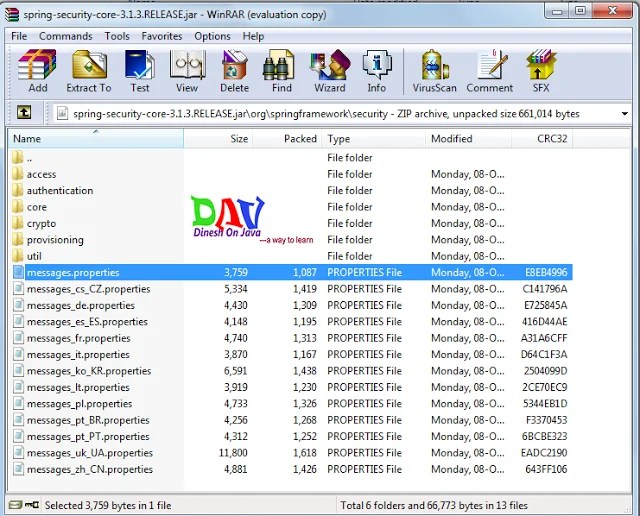The width and height of the screenshot is (640, 516).
Task: Click the parent folder '..' icon
Action: [18, 158]
